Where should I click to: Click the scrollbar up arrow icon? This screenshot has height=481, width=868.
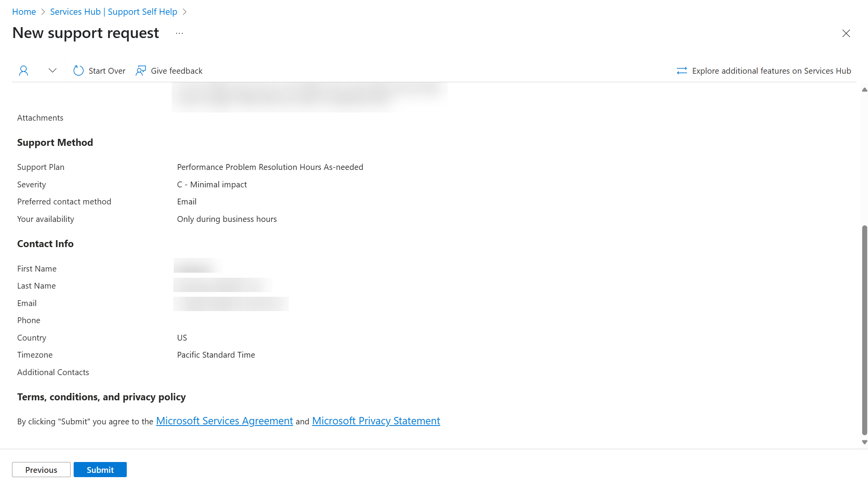(865, 90)
